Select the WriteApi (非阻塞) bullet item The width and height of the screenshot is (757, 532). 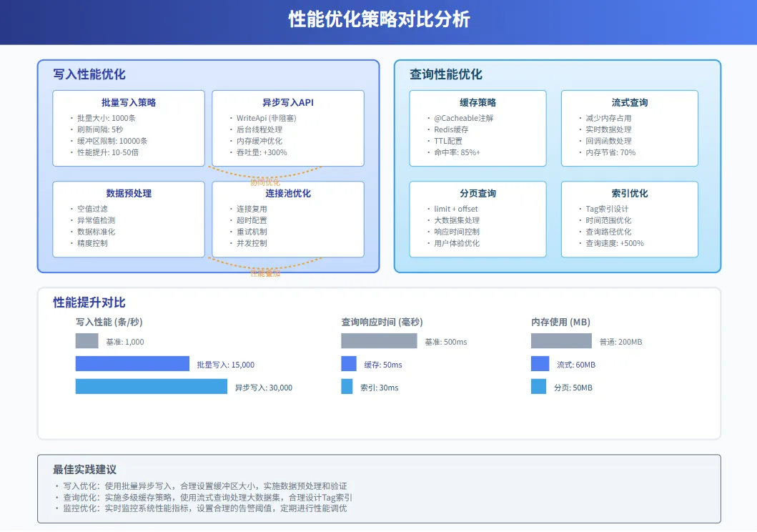[x=266, y=118]
